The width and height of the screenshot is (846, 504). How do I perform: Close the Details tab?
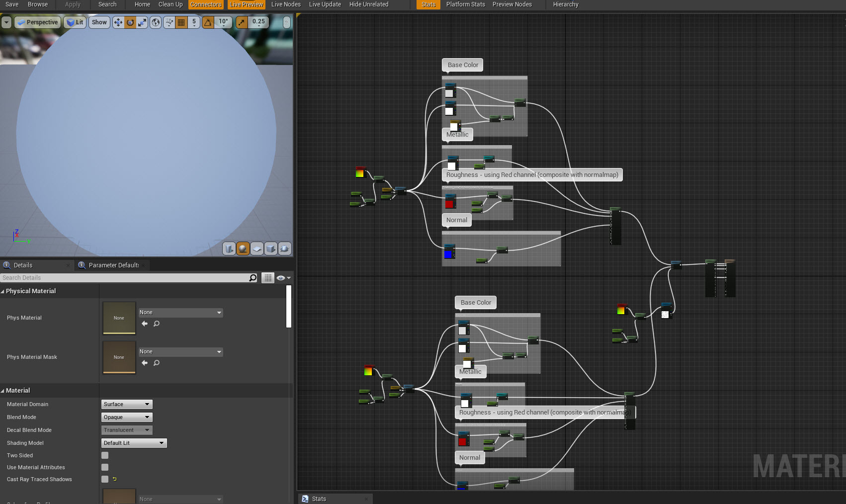coord(68,265)
